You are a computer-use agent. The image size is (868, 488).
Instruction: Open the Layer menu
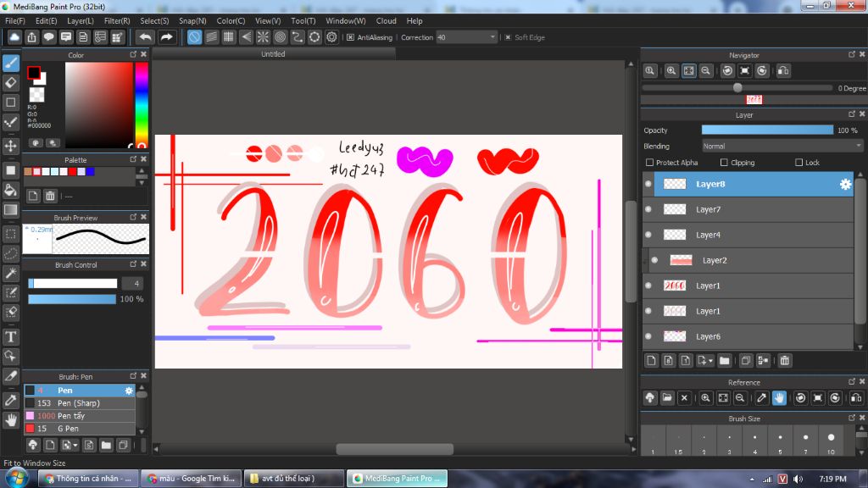point(81,20)
